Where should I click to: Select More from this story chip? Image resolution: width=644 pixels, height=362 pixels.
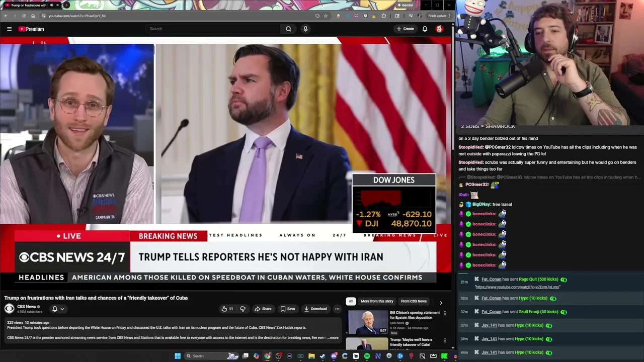click(x=377, y=301)
